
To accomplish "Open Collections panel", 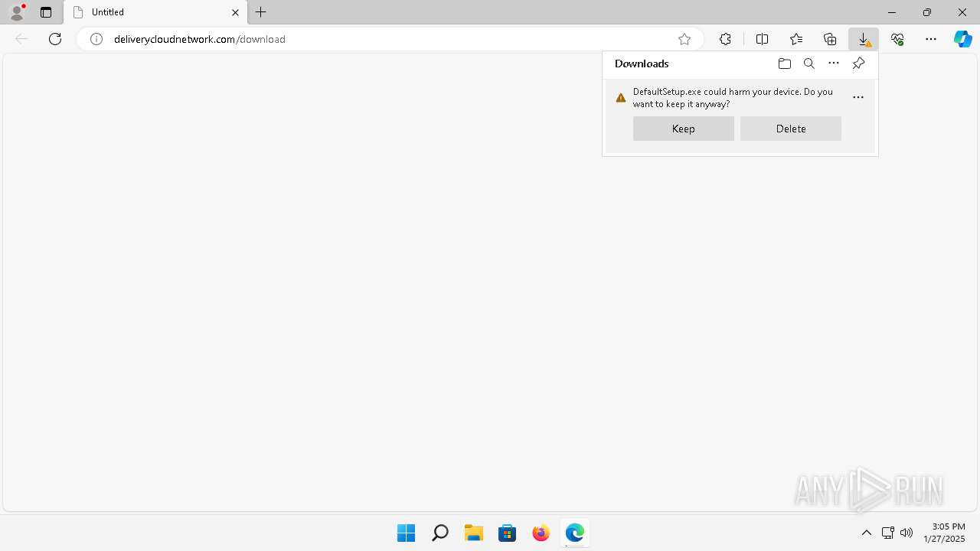I will tap(830, 39).
